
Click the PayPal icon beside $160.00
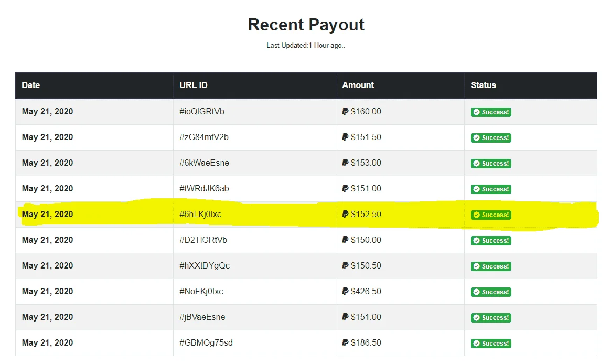(x=345, y=112)
